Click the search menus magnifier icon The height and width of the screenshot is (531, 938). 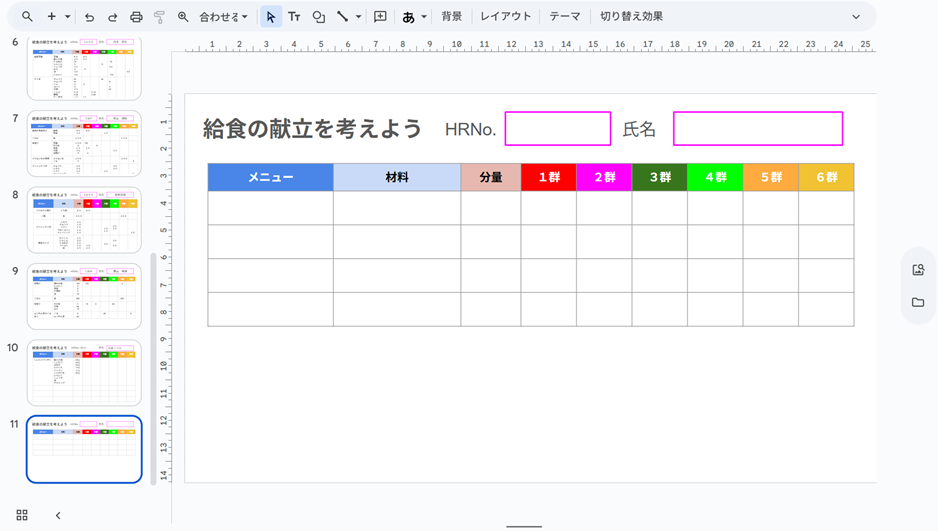(27, 17)
